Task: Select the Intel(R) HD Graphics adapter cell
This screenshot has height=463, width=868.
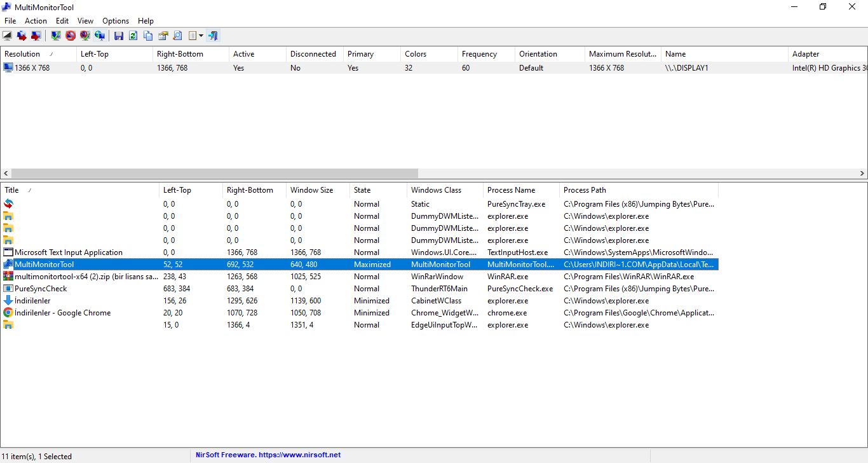Action: click(x=829, y=68)
